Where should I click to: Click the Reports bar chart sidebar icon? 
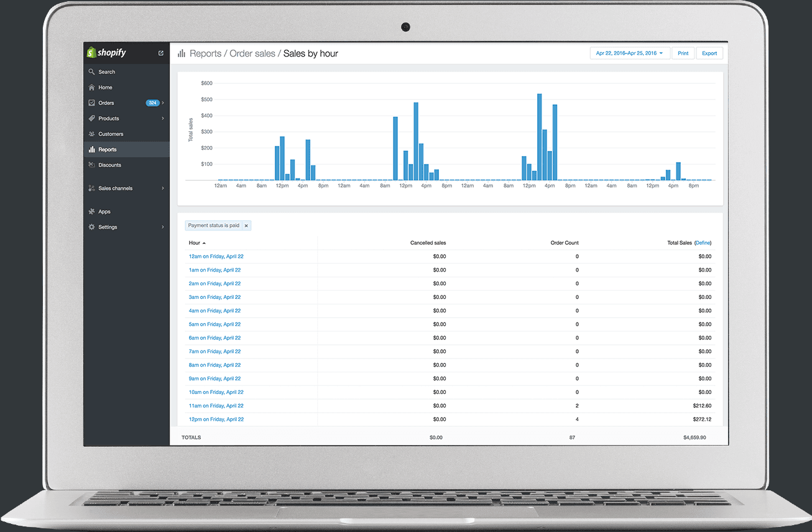click(x=91, y=150)
